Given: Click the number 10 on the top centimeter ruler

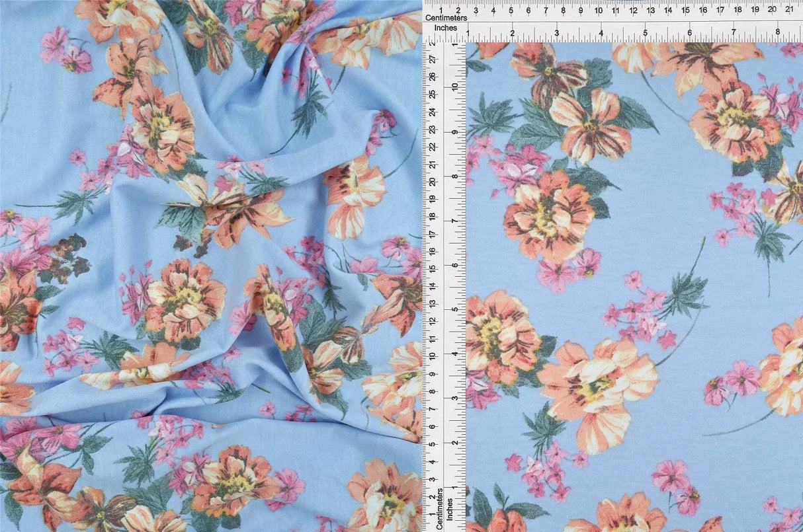Looking at the screenshot, I should point(598,9).
